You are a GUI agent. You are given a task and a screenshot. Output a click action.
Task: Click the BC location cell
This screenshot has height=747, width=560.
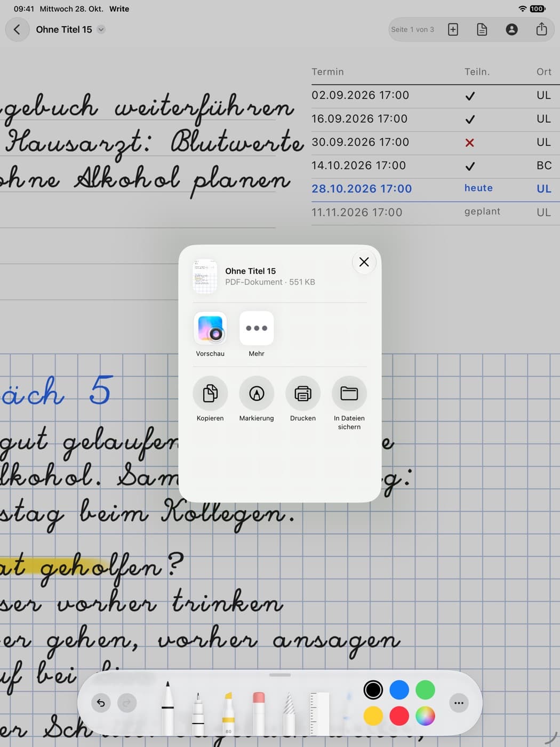544,165
